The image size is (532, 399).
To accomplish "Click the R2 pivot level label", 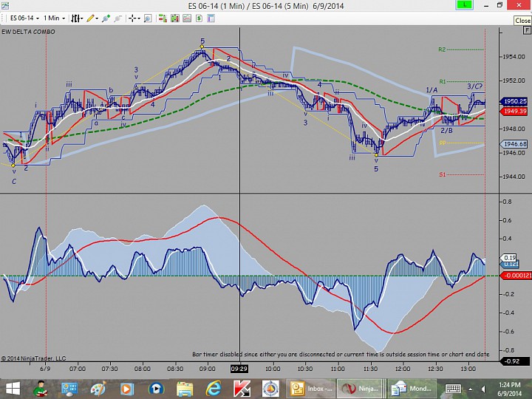I will (x=442, y=50).
